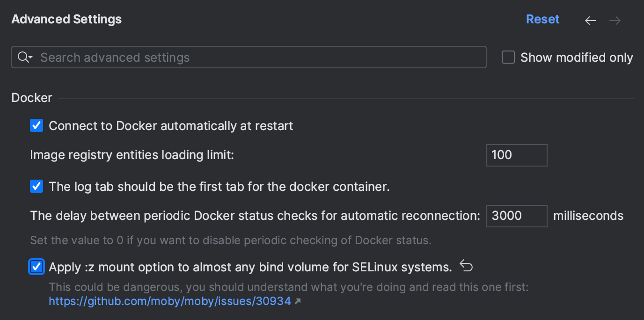Viewport: 644px width, 320px height.
Task: Uncheck Apply :z mount option for SELinux systems
Action: 37,267
